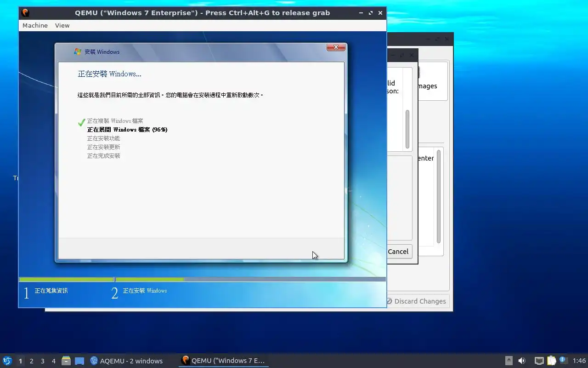Viewport: 588px width, 368px height.
Task: Click the QEMU flame icon in title bar
Action: (25, 13)
